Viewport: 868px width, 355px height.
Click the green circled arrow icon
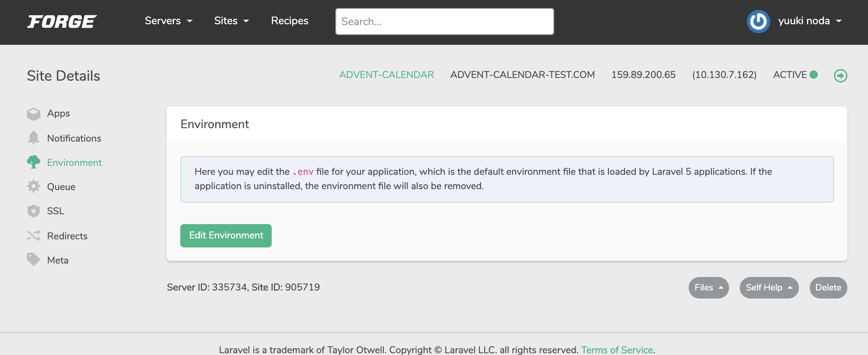(841, 76)
